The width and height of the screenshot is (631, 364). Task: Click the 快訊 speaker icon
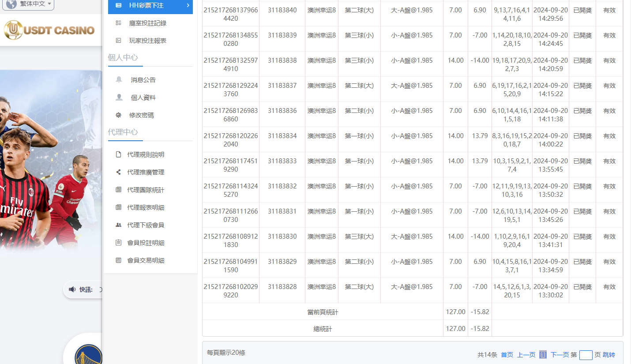pos(72,289)
